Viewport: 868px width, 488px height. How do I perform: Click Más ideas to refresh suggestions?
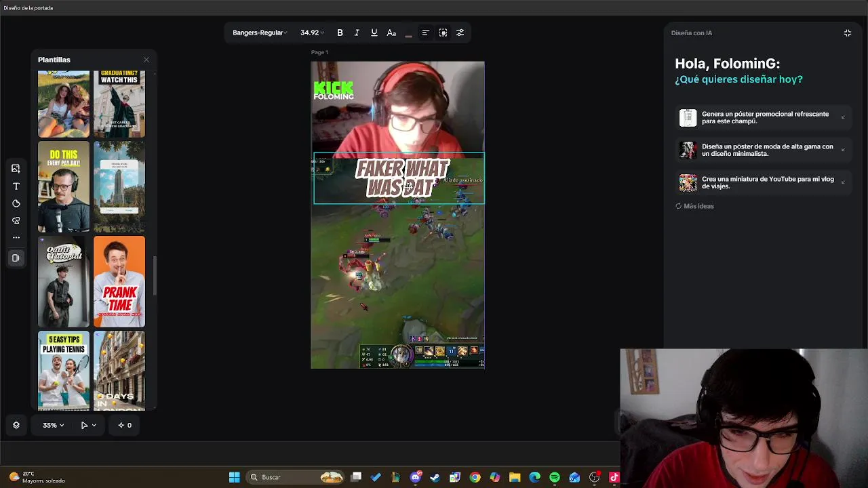(x=694, y=206)
